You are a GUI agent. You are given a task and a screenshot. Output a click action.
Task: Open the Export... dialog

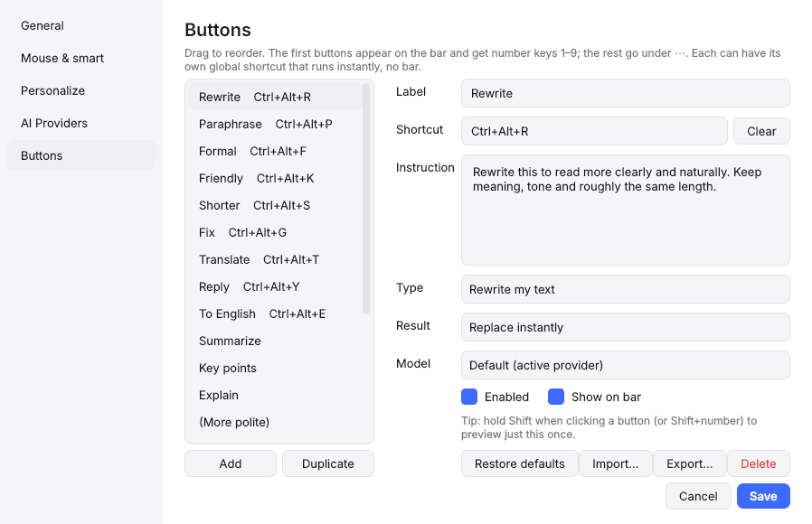point(690,463)
